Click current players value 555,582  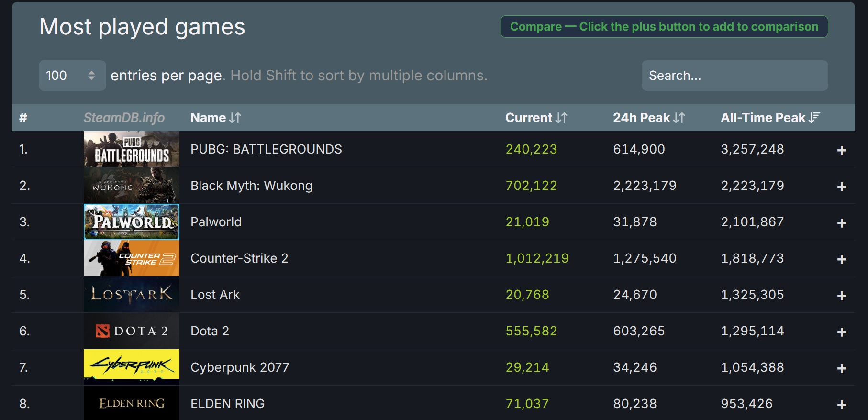click(x=531, y=331)
